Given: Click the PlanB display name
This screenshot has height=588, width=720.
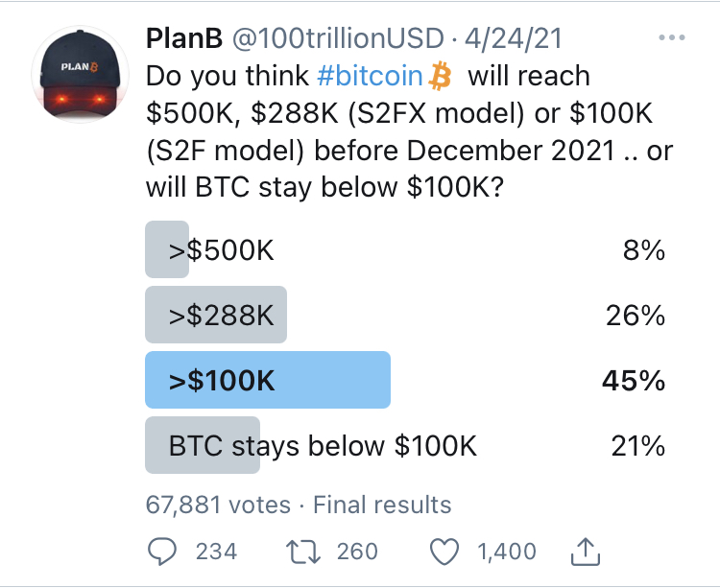Looking at the screenshot, I should 184,39.
